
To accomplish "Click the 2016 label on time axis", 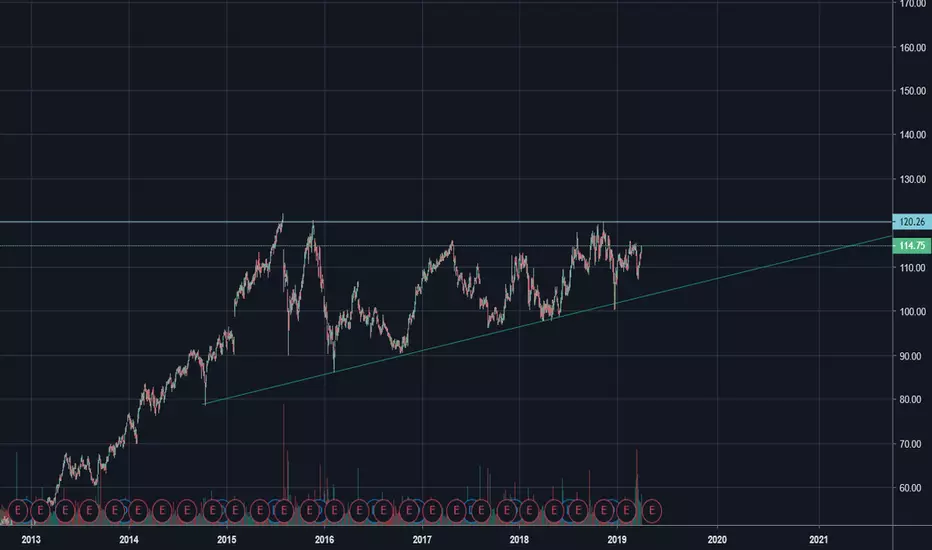I will tap(325, 540).
